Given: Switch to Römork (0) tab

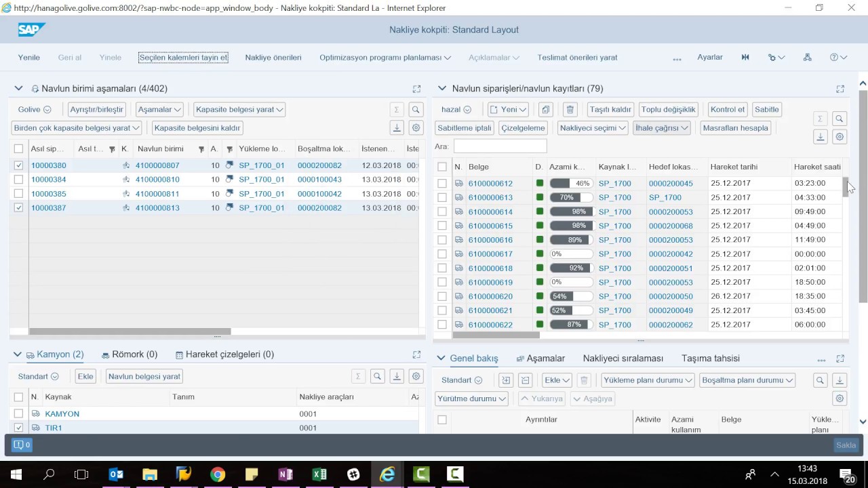Looking at the screenshot, I should click(130, 354).
